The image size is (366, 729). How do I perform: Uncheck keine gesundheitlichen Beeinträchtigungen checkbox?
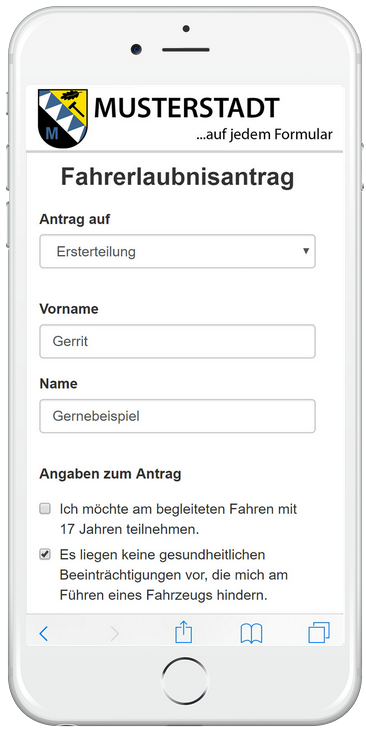(45, 554)
